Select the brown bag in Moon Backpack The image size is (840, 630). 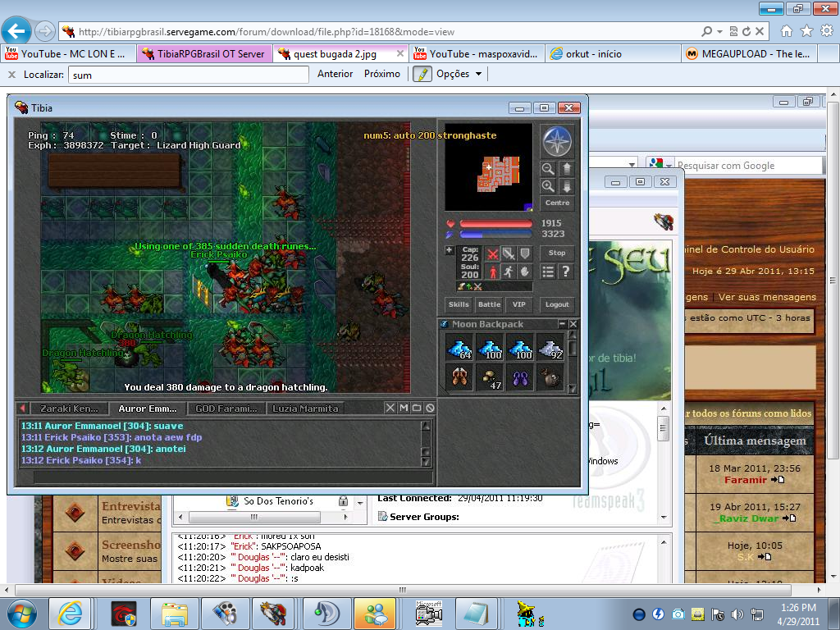pyautogui.click(x=550, y=377)
